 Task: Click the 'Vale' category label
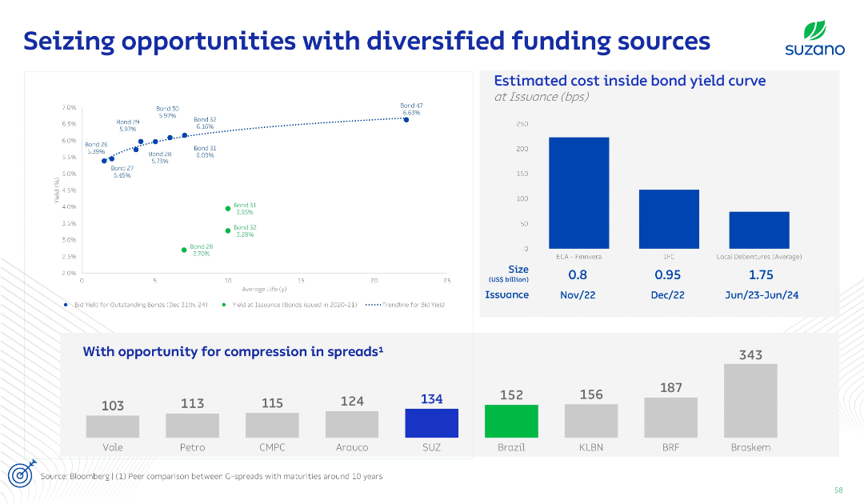113,447
